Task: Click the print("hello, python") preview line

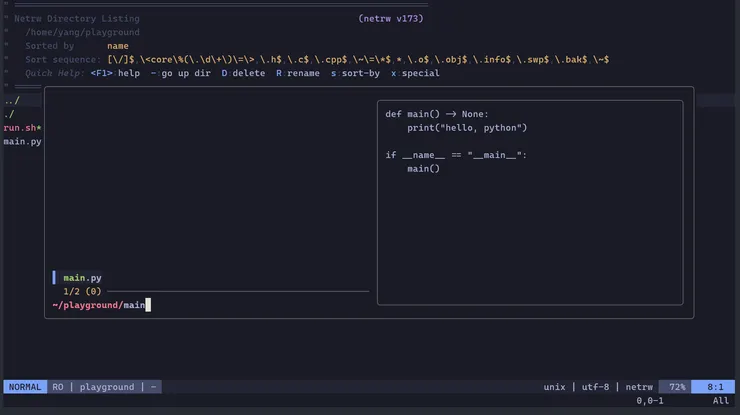Action: tap(467, 127)
